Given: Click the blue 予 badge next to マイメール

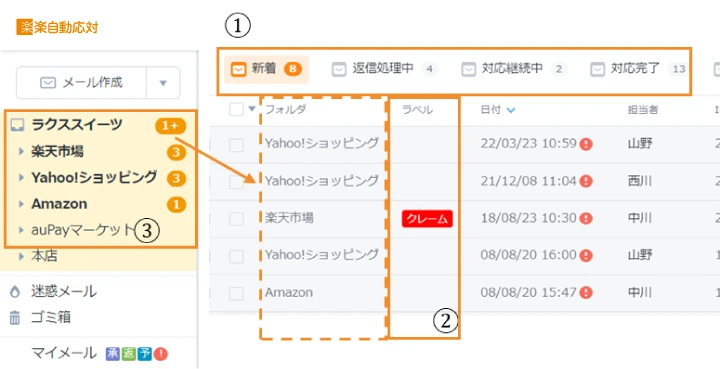Looking at the screenshot, I should click(x=145, y=353).
